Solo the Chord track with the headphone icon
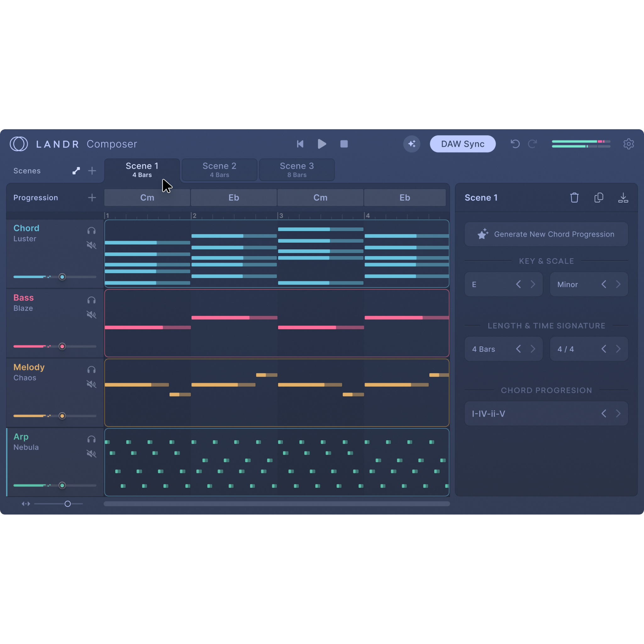The width and height of the screenshot is (644, 644). [91, 230]
